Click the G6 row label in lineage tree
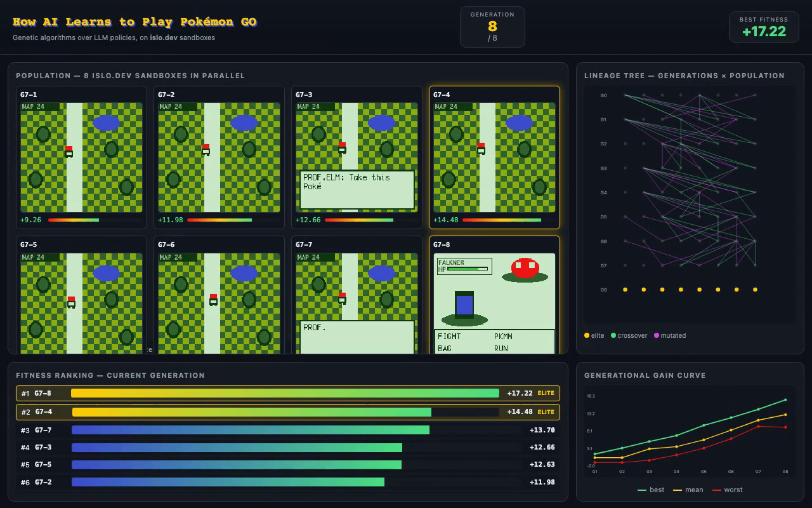 click(603, 241)
